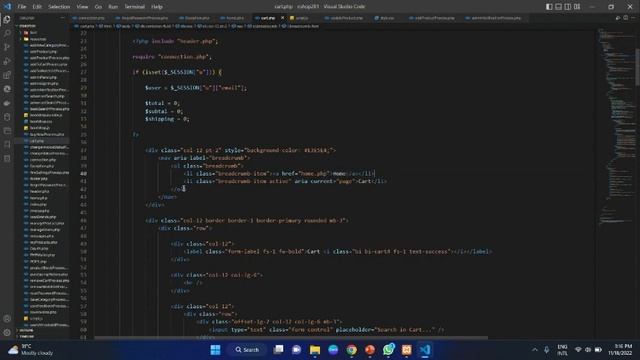Viewport: 640px width, 360px height.
Task: Open XAMPP from the taskbar
Action: pos(407,350)
